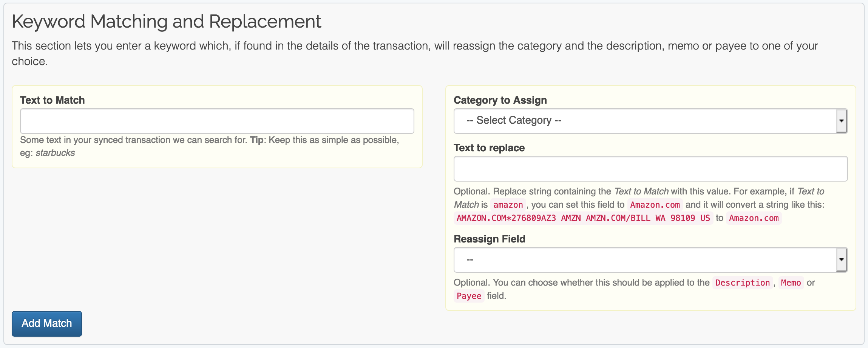Click the final "Amazon.com" result snippet
The height and width of the screenshot is (348, 868).
(x=754, y=218)
